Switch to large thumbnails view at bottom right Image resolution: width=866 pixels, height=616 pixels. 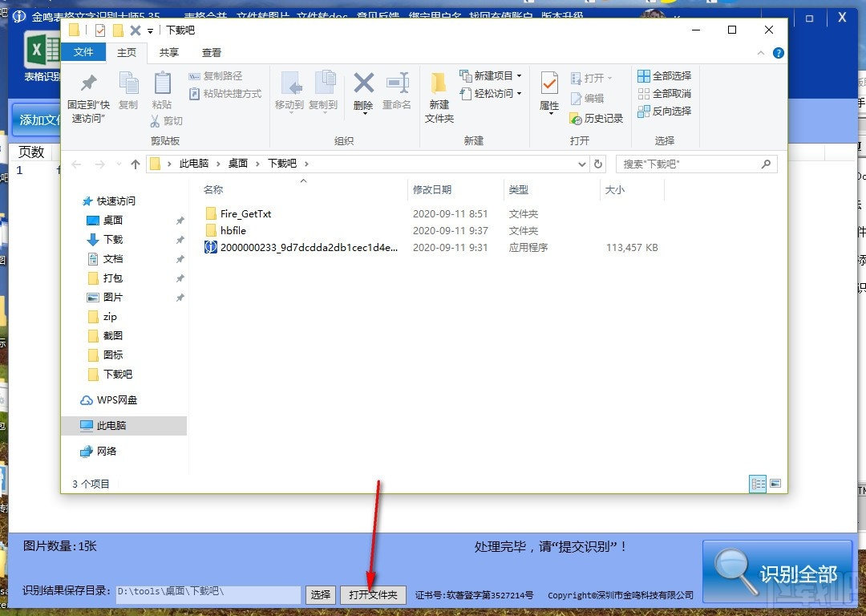775,483
